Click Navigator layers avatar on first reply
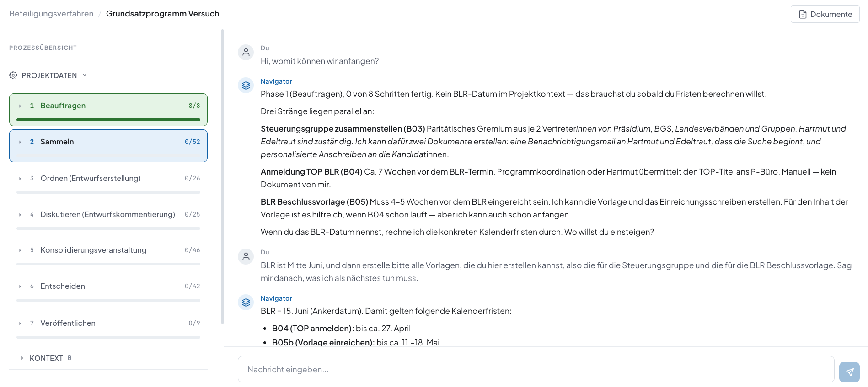 pyautogui.click(x=246, y=85)
